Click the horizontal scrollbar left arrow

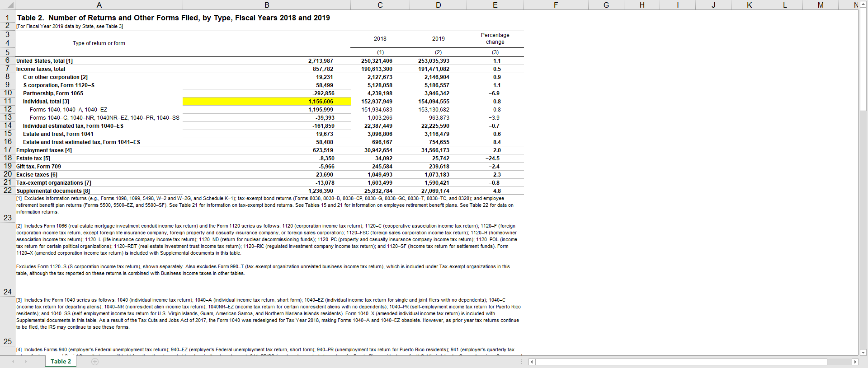coord(532,362)
